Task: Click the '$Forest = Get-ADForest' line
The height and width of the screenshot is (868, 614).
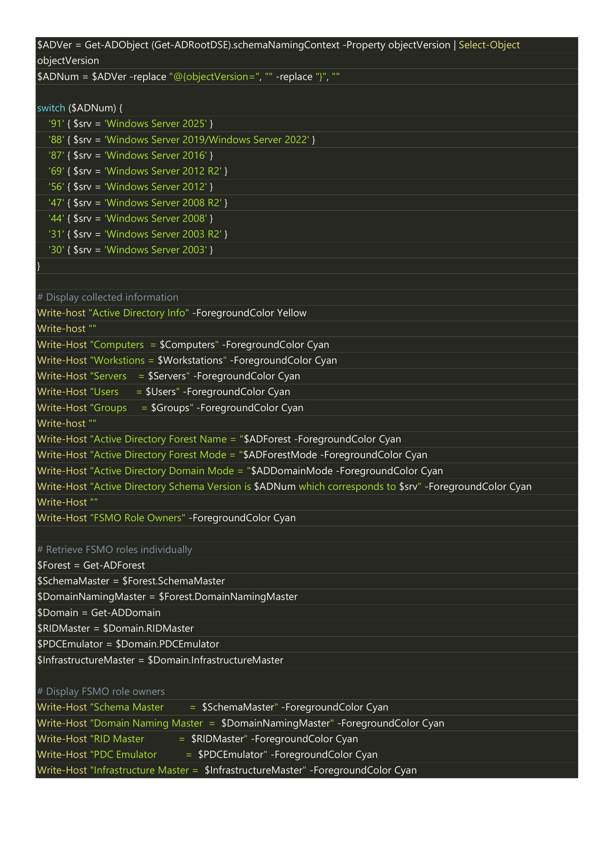Action: pos(91,565)
